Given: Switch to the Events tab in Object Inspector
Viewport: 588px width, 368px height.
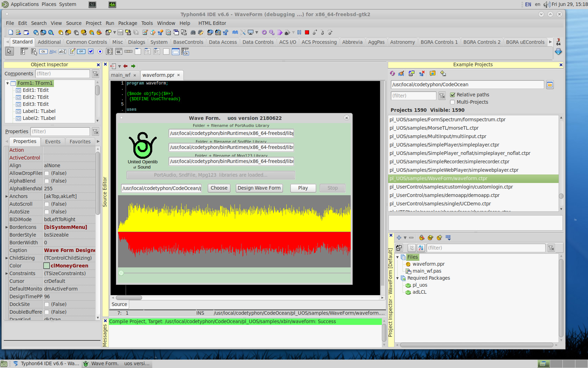Looking at the screenshot, I should [53, 142].
